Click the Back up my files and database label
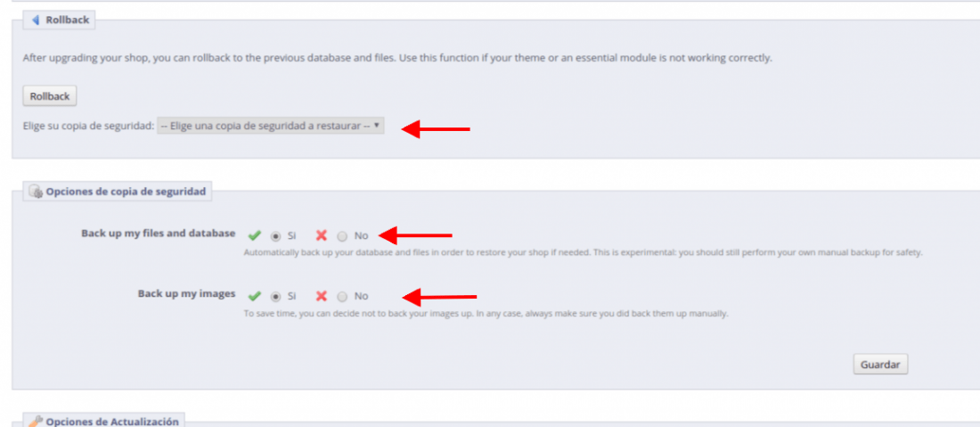The height and width of the screenshot is (427, 980). pyautogui.click(x=158, y=234)
